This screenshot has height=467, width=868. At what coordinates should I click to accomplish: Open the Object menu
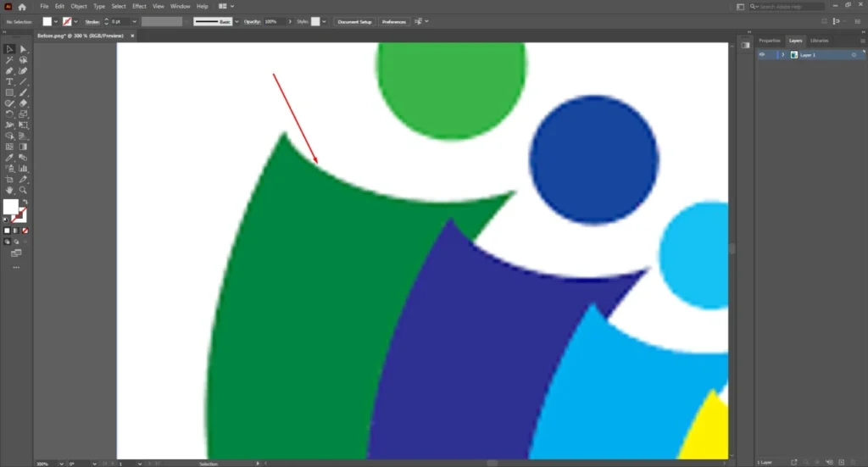pyautogui.click(x=79, y=7)
